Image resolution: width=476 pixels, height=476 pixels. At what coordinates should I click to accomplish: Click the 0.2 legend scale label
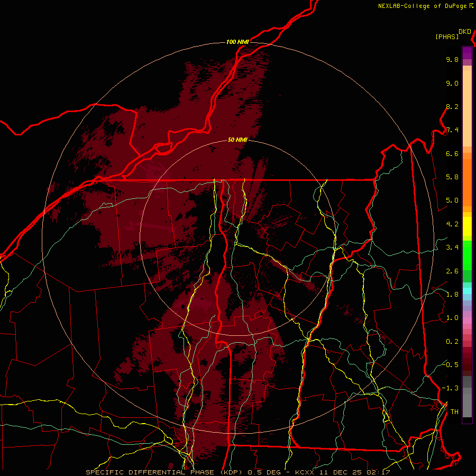452,342
